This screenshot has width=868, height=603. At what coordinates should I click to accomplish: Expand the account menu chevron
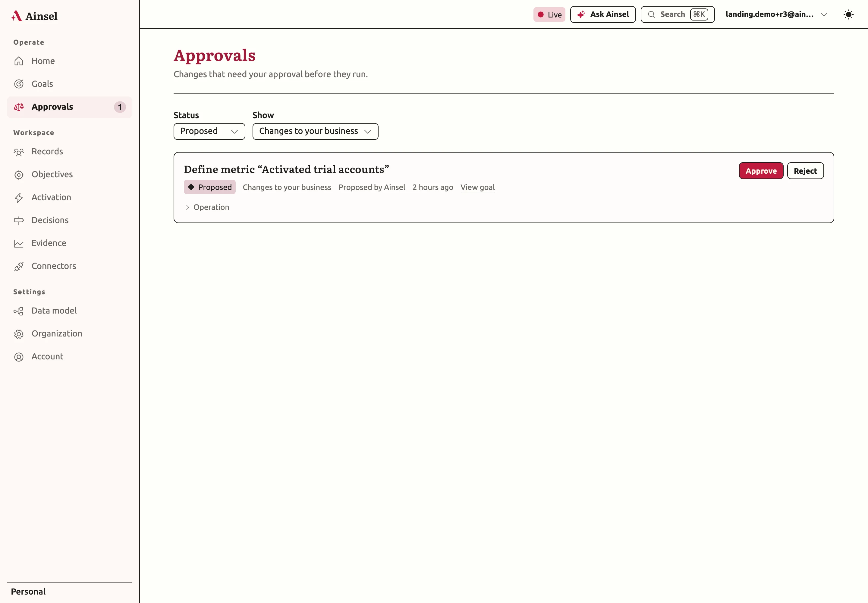point(824,15)
